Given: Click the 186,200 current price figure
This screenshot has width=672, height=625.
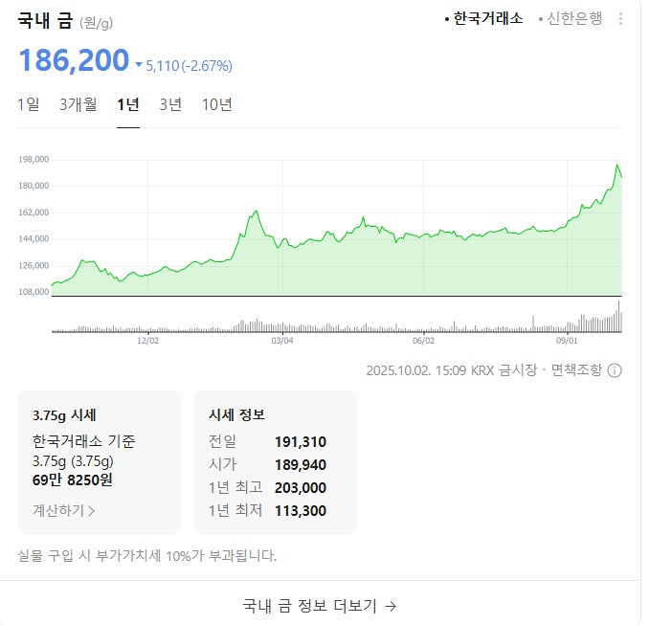Looking at the screenshot, I should click(x=74, y=60).
